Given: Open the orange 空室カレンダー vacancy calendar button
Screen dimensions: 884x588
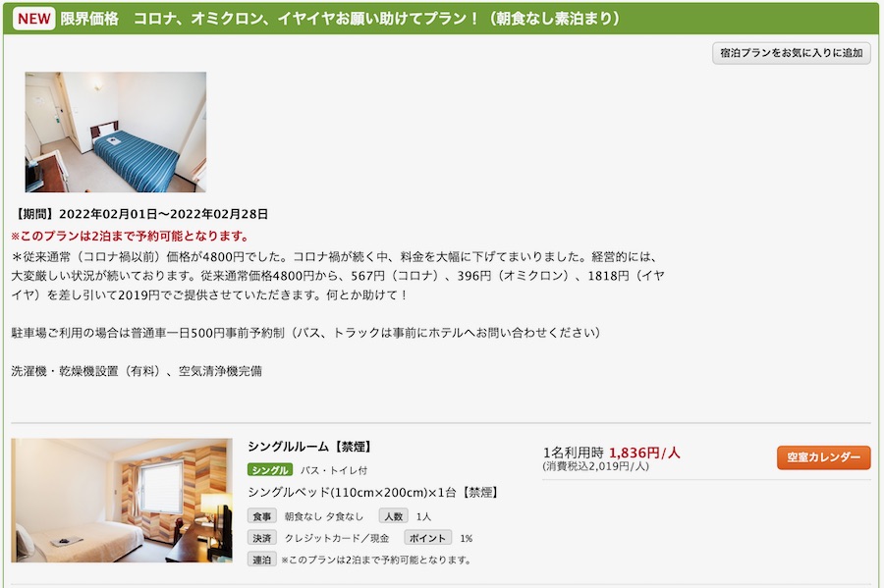Looking at the screenshot, I should coord(824,457).
